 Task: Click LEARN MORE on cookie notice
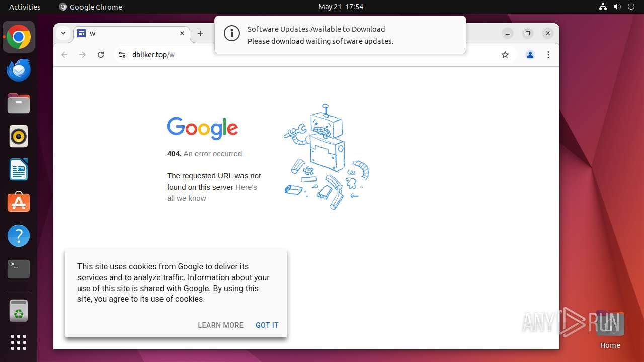tap(220, 325)
